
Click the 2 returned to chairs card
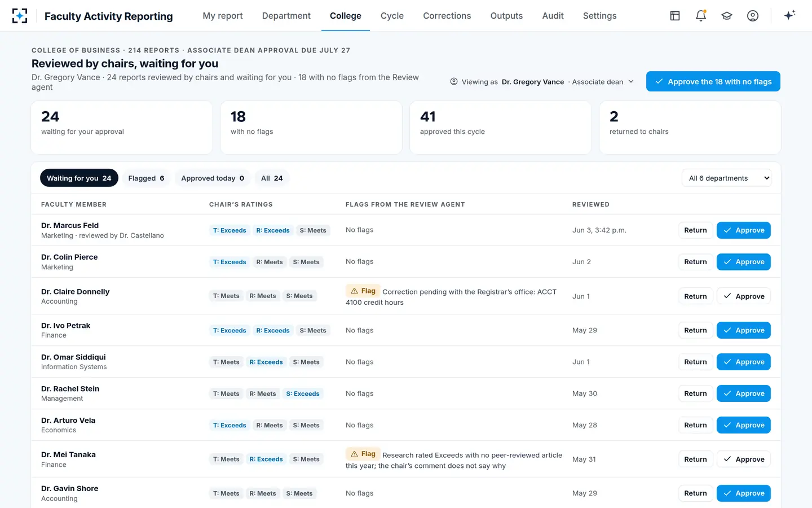[x=690, y=128]
